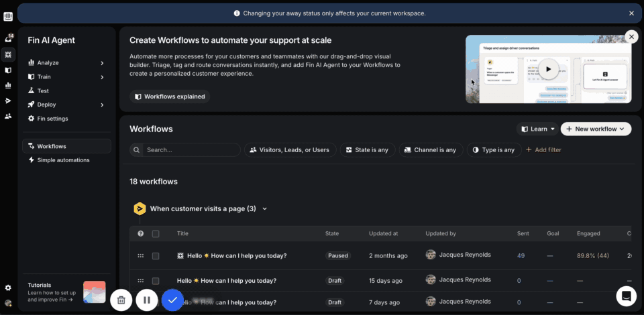Click the Engaged value 89.8% (44)
644x315 pixels.
coord(592,255)
